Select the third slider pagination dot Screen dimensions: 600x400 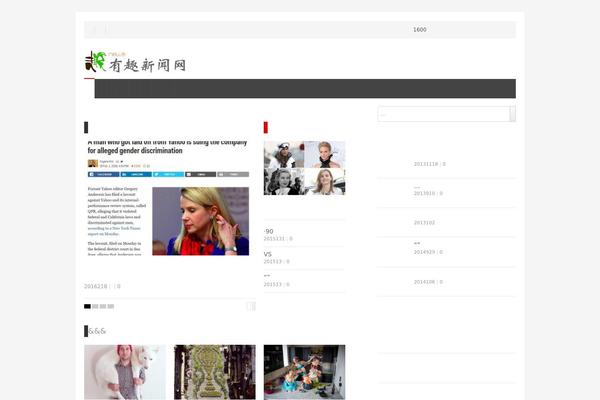pos(103,306)
